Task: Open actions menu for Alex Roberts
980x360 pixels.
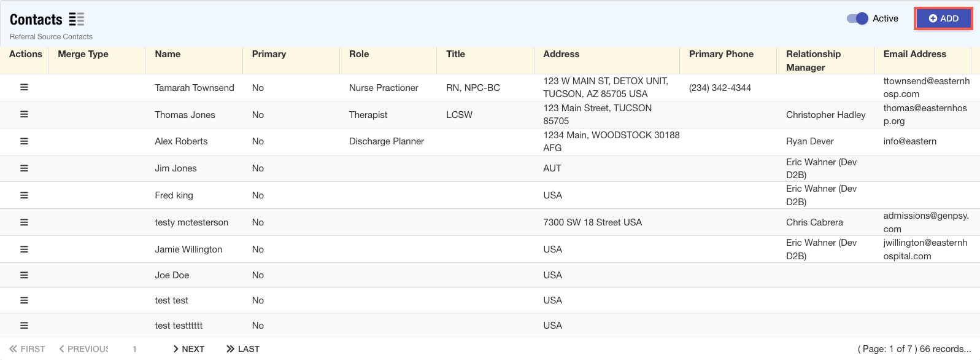Action: pos(24,141)
